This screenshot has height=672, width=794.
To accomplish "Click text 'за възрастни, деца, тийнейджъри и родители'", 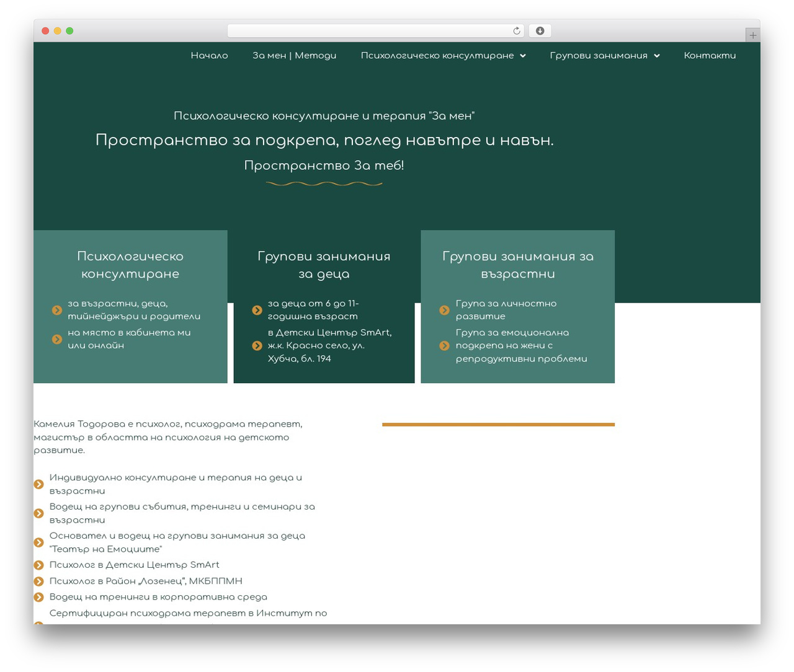I will click(x=134, y=310).
